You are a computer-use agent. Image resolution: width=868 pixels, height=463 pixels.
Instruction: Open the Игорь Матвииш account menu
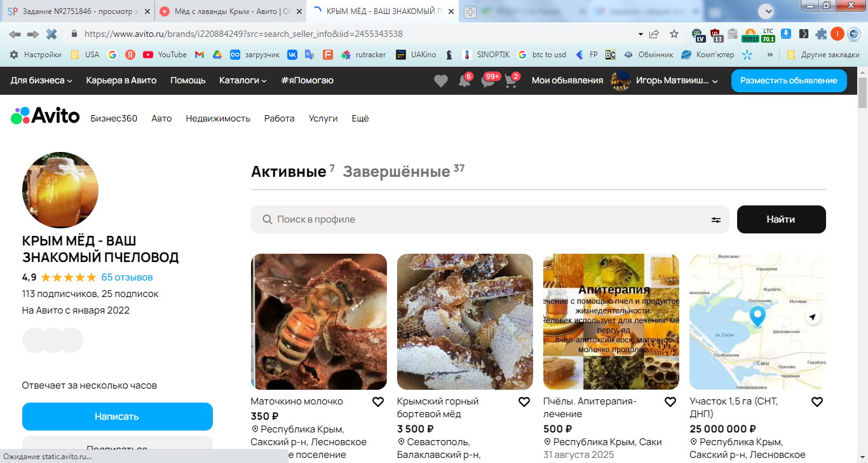665,81
